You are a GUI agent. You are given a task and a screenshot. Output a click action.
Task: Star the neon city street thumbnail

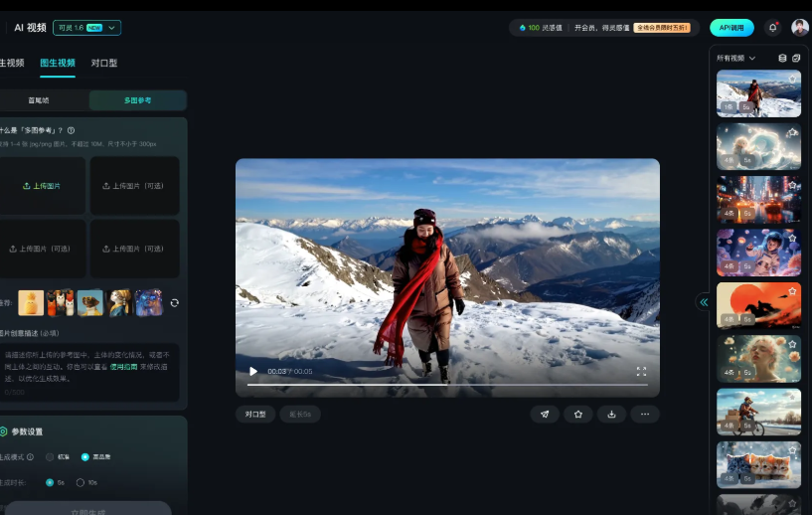pos(792,185)
